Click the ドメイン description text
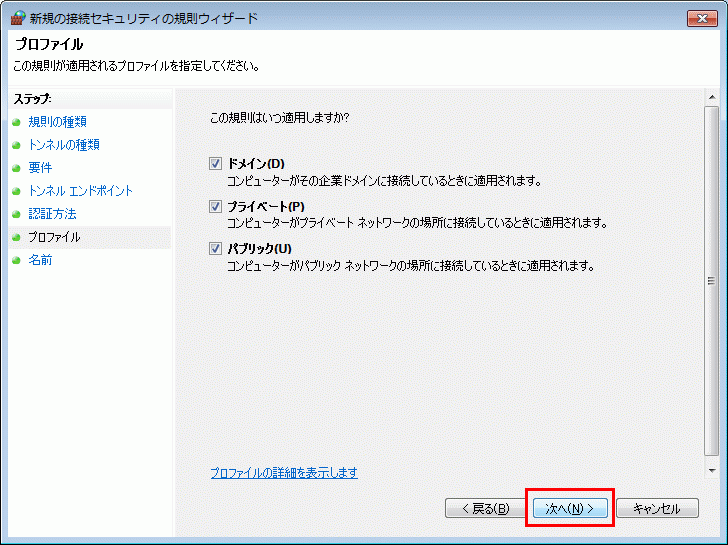The image size is (728, 545). coord(384,181)
